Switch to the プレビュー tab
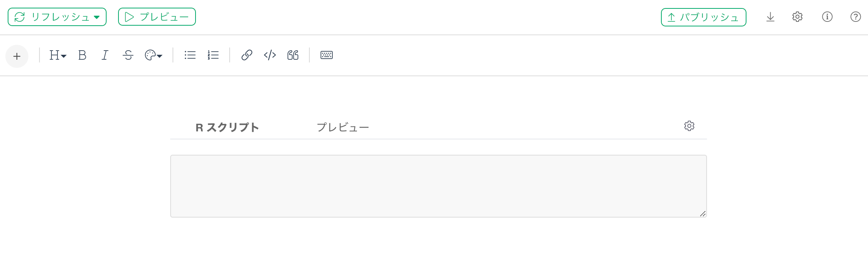 pos(343,128)
